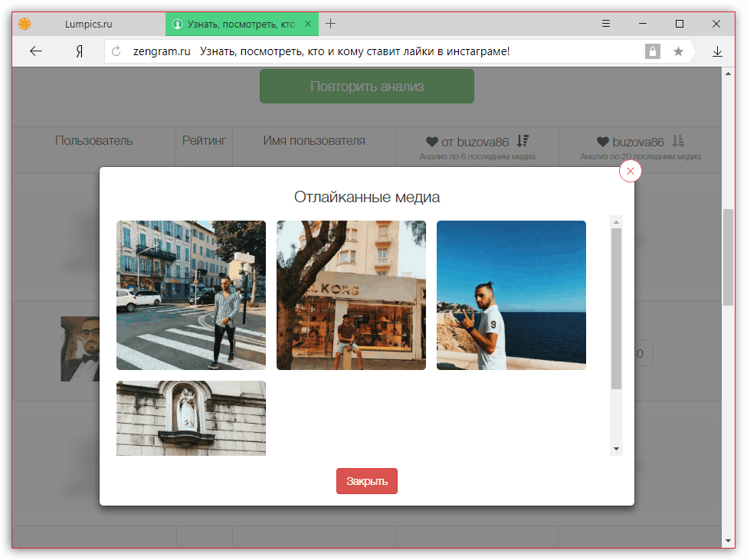Click the modal scrollbar down arrow
This screenshot has width=747, height=560.
pyautogui.click(x=616, y=449)
